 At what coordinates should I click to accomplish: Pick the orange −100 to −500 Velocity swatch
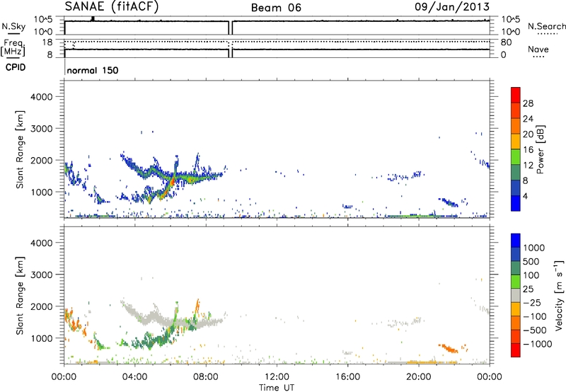coord(516,323)
